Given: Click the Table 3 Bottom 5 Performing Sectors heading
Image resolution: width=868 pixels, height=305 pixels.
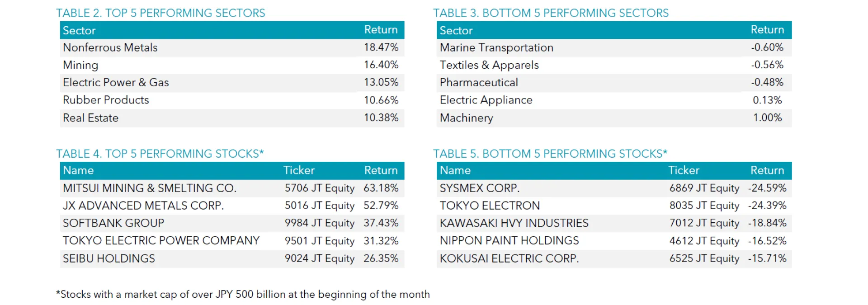Looking at the screenshot, I should coord(551,13).
